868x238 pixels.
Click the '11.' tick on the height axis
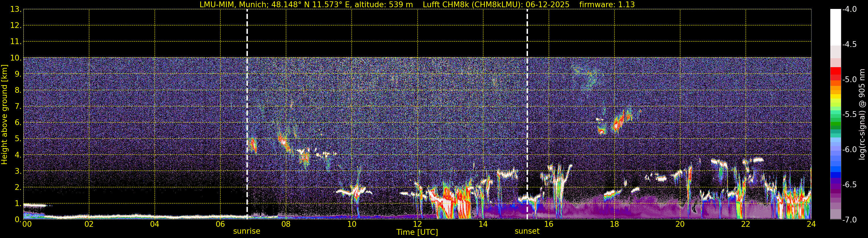point(16,42)
